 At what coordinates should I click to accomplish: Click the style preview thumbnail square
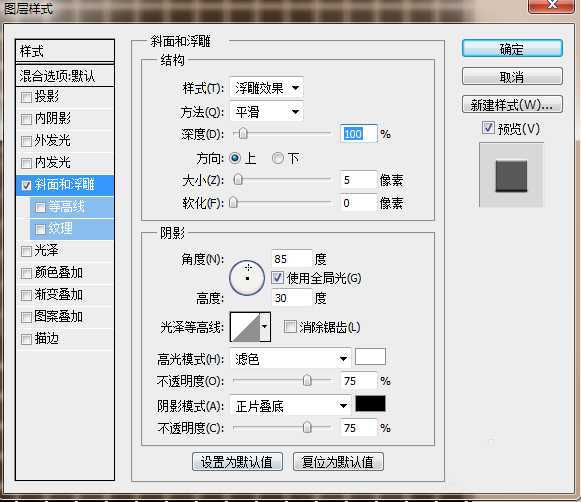coord(511,176)
